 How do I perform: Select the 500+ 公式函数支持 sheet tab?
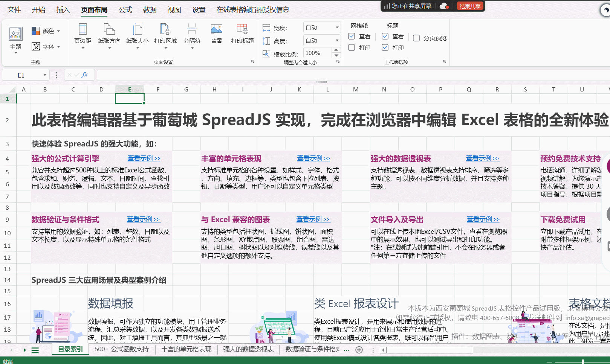[x=122, y=349]
